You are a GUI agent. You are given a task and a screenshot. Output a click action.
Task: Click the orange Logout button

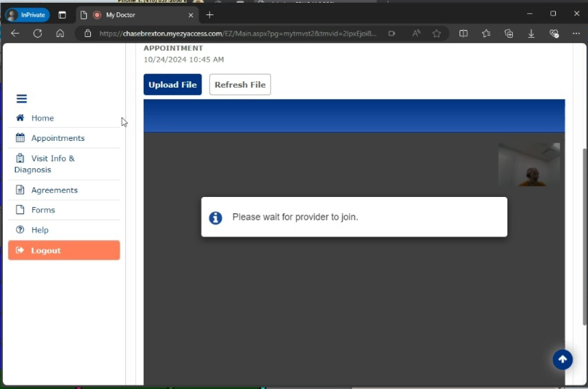click(64, 250)
